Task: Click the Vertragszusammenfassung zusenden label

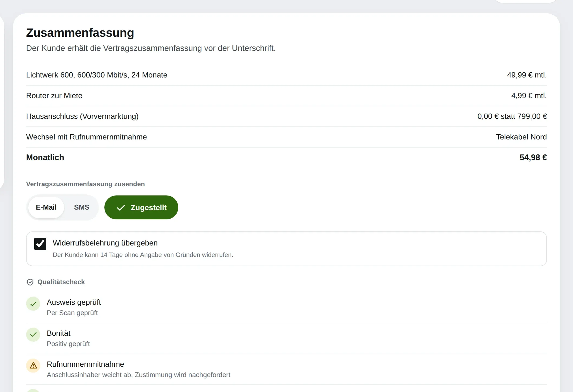Action: tap(85, 184)
